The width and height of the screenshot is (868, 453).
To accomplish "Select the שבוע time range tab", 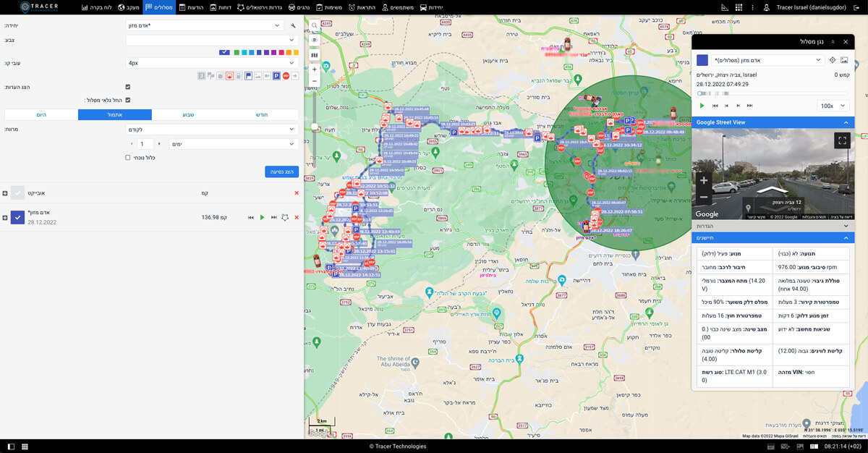I will [x=188, y=114].
